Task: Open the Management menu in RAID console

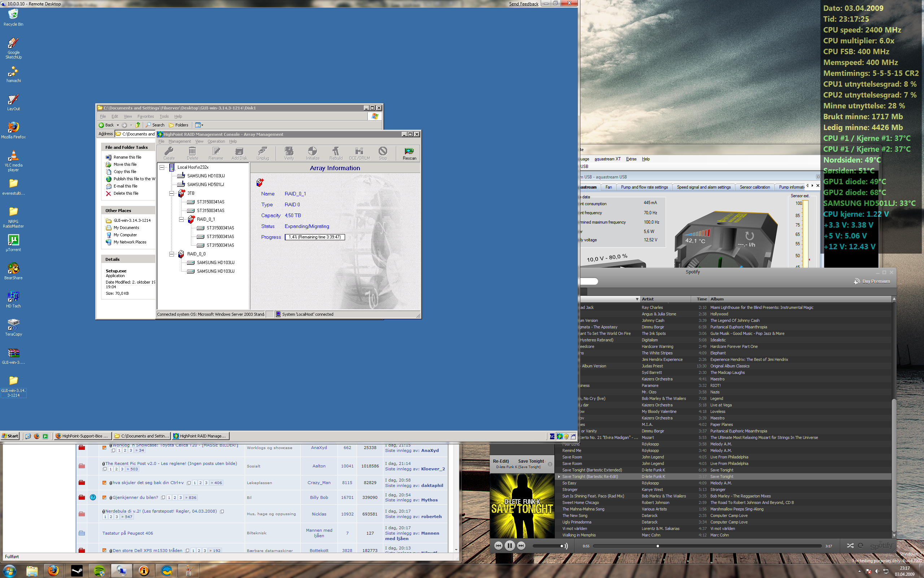Action: click(x=179, y=142)
